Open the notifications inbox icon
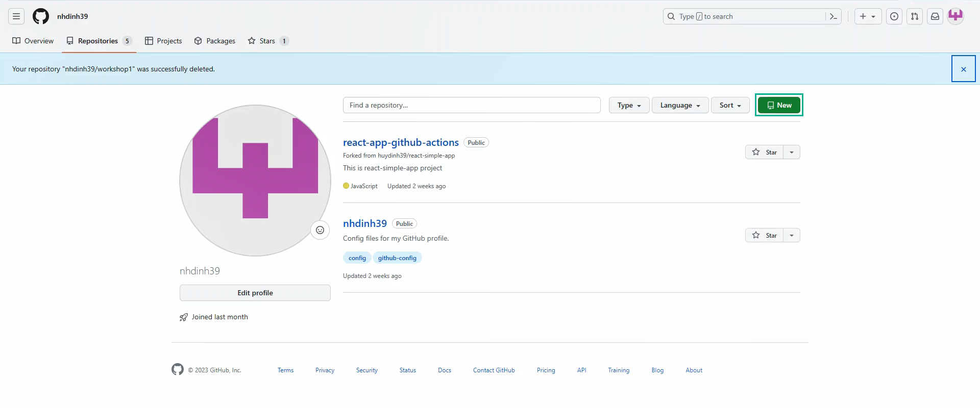The image size is (980, 408). tap(935, 16)
